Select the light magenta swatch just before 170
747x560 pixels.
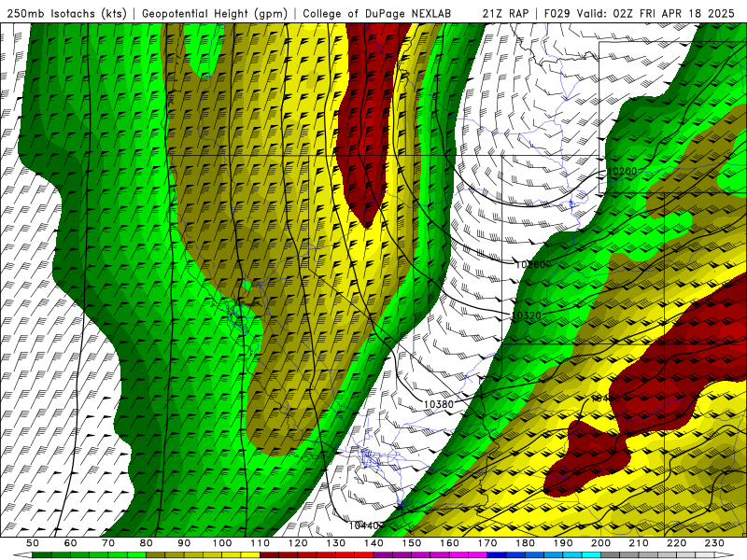tap(478, 555)
